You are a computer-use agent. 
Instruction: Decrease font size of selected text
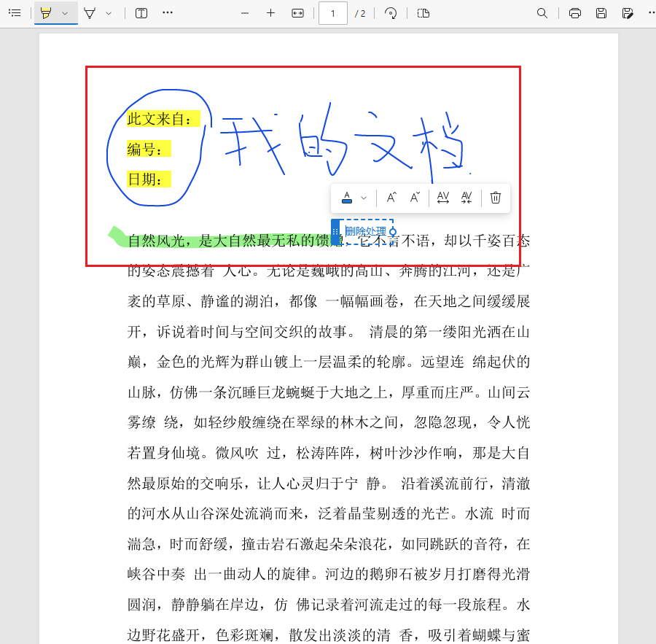pyautogui.click(x=415, y=197)
